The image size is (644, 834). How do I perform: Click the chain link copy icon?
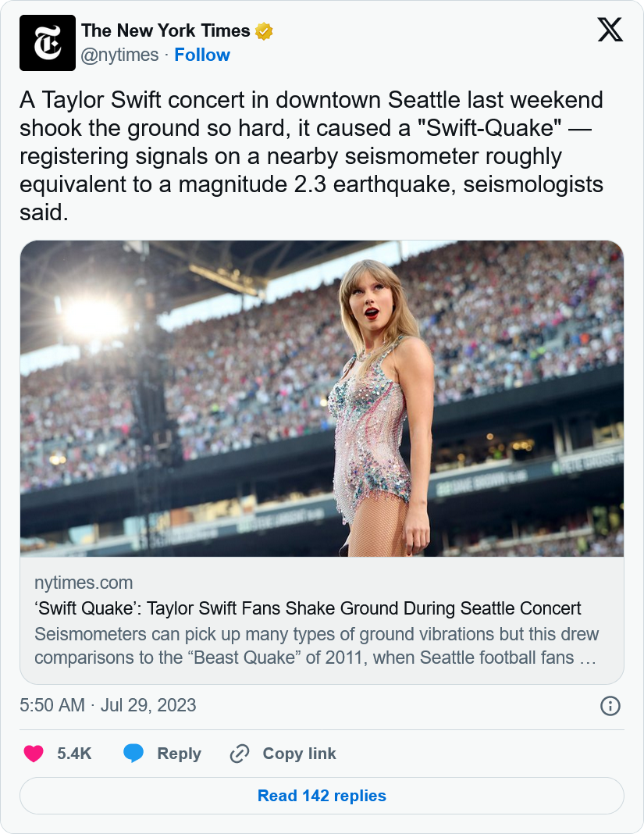click(x=239, y=754)
